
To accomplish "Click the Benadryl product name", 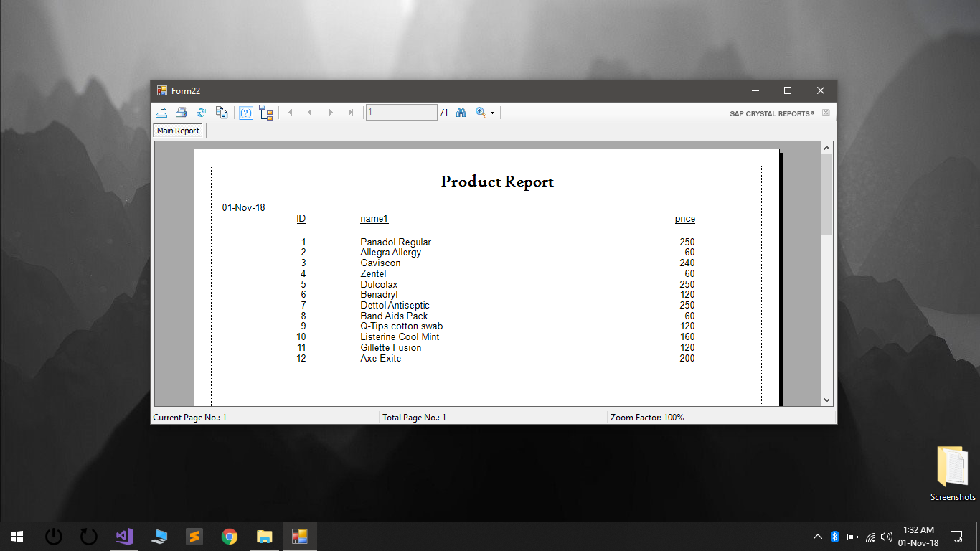I will coord(379,295).
